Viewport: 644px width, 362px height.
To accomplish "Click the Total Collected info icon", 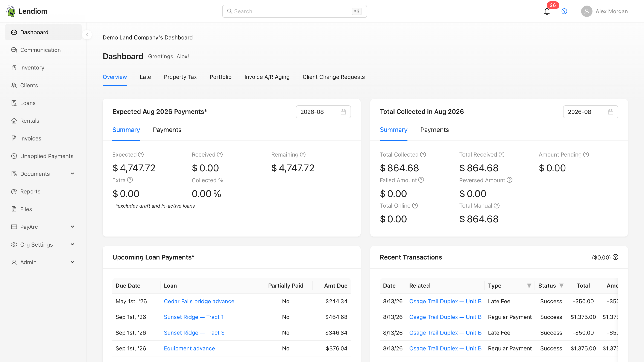I will pyautogui.click(x=423, y=155).
